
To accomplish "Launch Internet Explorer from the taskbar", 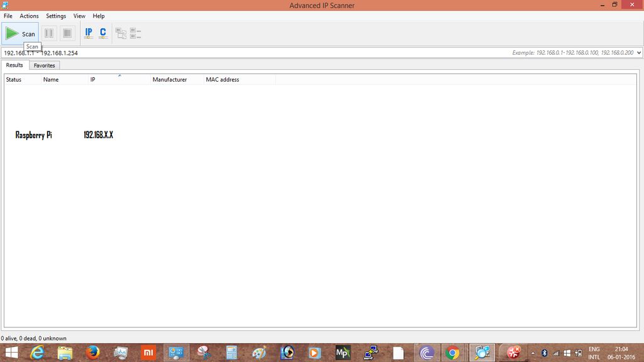I will click(x=37, y=353).
